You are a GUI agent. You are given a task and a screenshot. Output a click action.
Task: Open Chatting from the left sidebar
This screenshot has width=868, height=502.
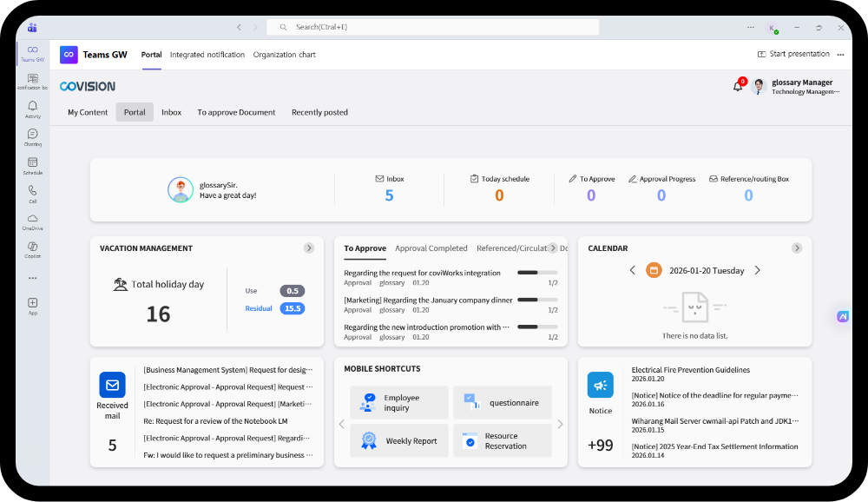tap(32, 136)
